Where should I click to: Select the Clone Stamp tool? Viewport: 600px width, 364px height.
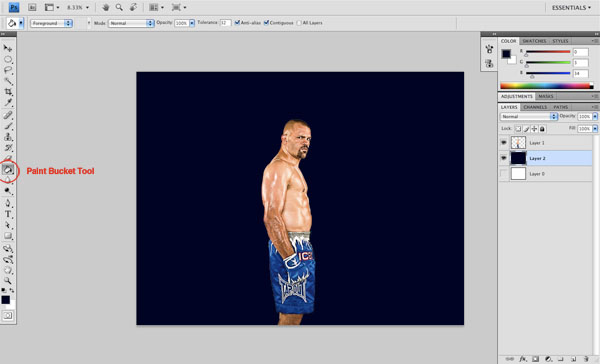click(8, 137)
